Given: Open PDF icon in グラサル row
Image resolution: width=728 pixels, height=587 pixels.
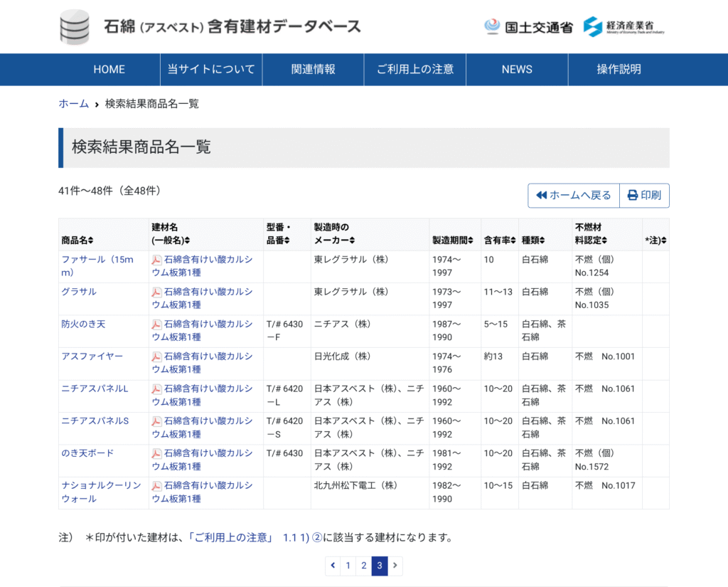Looking at the screenshot, I should tap(156, 292).
